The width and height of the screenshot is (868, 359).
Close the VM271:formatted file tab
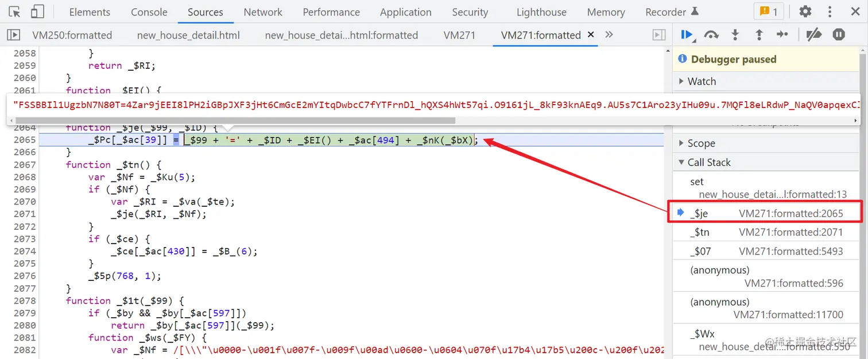(x=590, y=35)
